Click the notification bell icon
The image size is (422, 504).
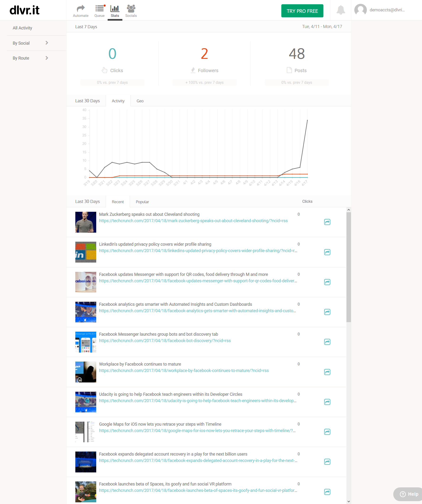(x=340, y=10)
